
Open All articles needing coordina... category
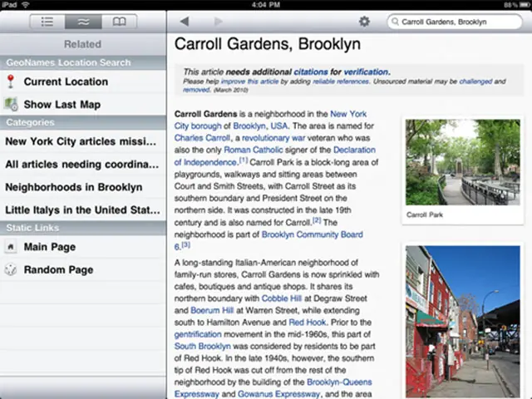point(83,165)
